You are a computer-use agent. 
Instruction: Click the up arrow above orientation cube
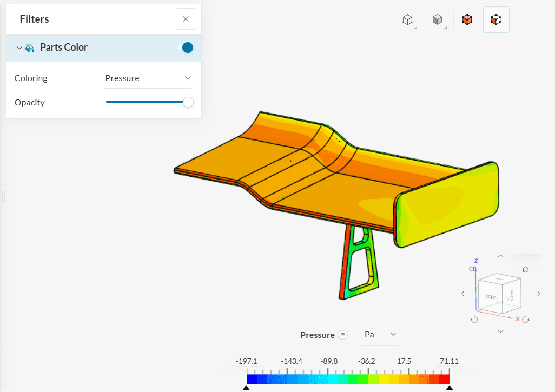pyautogui.click(x=500, y=256)
